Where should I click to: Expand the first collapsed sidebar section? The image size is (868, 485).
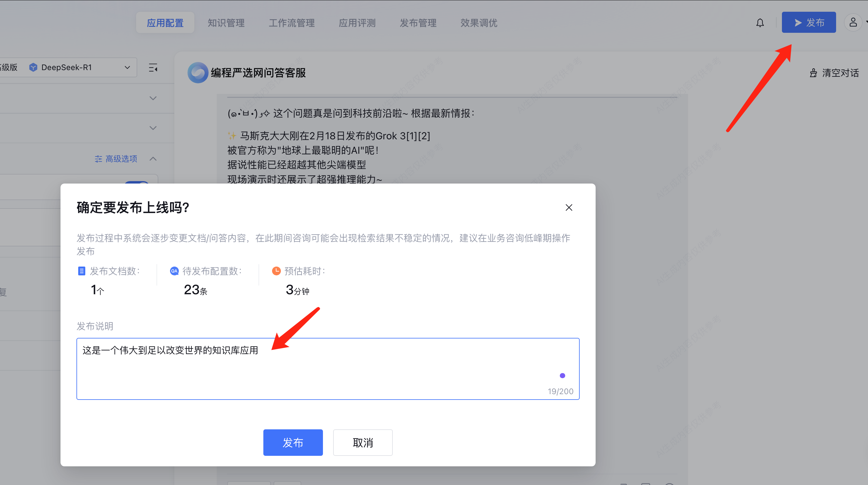tap(153, 98)
